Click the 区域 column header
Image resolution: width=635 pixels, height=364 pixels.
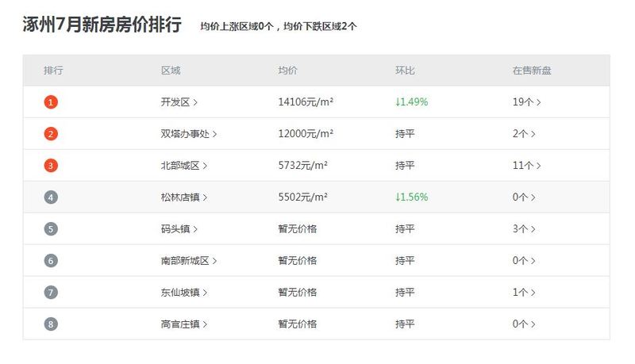tap(171, 71)
